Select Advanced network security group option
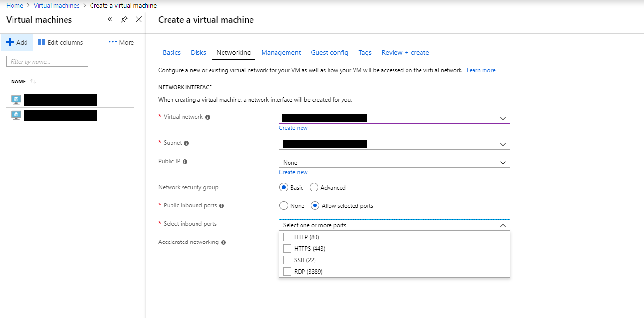This screenshot has width=644, height=318. [x=314, y=188]
